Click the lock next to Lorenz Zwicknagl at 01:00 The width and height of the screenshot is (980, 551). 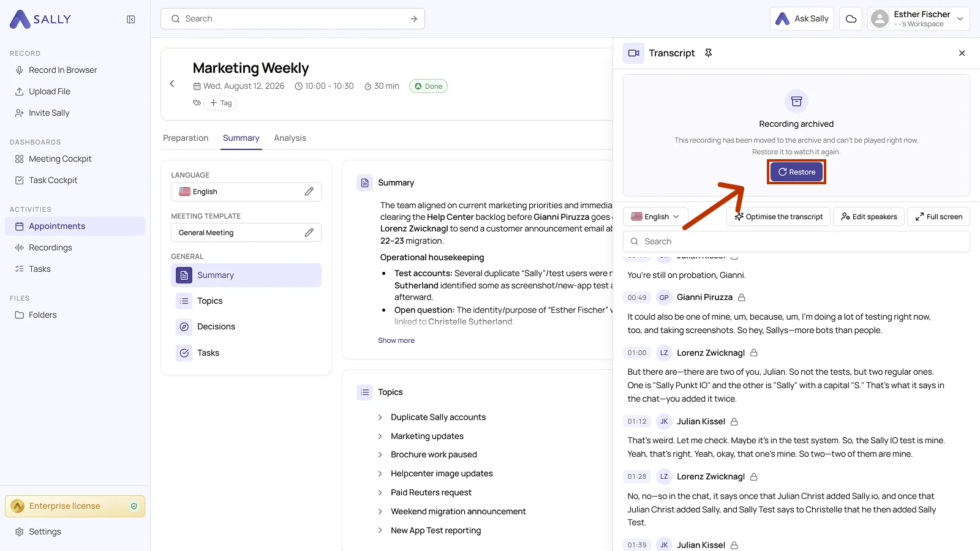point(754,353)
